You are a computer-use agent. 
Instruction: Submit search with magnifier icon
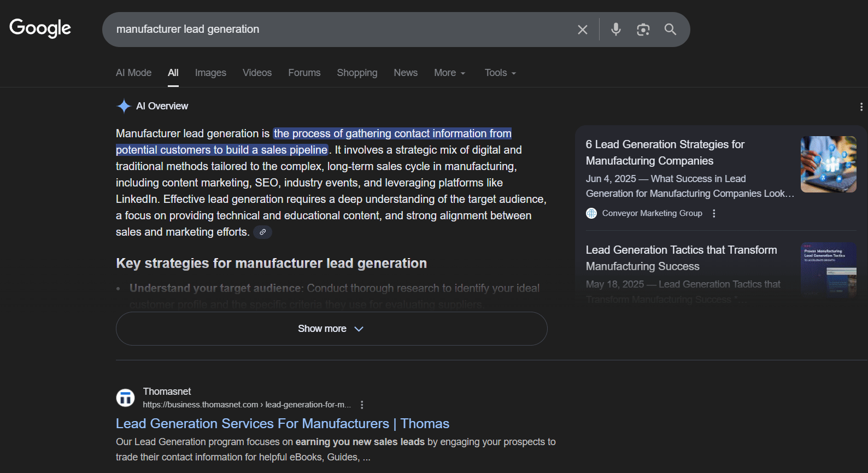(671, 30)
